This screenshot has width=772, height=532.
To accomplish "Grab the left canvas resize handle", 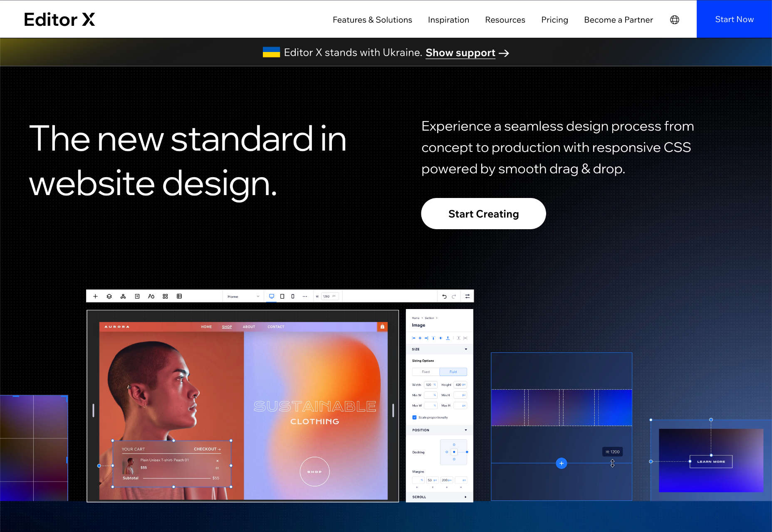I will point(93,411).
